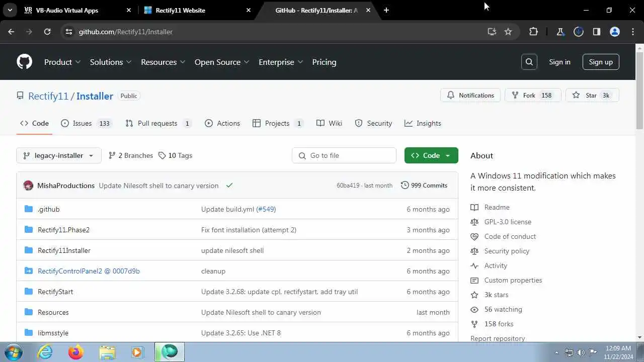Expand the Enterprise navigation dropdown
The image size is (644, 362).
(x=281, y=62)
